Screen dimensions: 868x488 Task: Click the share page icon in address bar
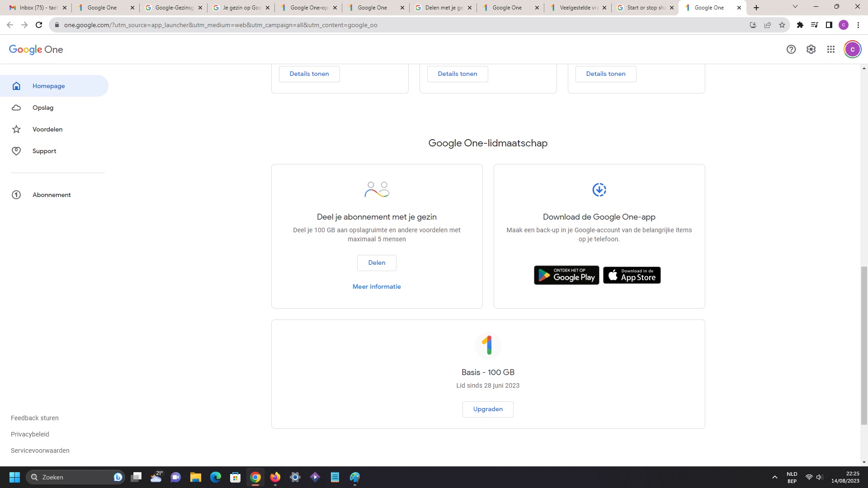(768, 25)
